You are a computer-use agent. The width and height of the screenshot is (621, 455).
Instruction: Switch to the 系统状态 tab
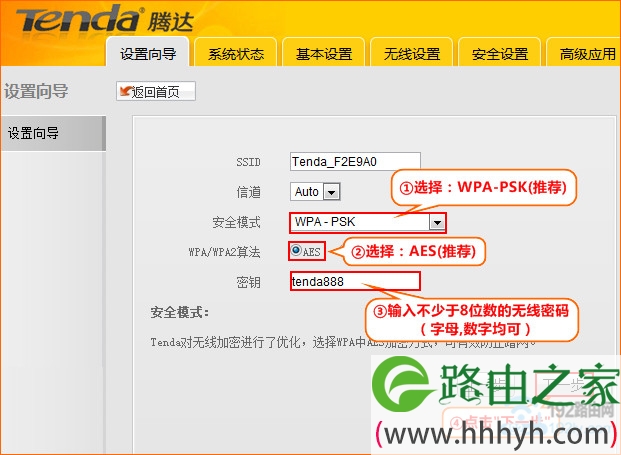tap(236, 53)
